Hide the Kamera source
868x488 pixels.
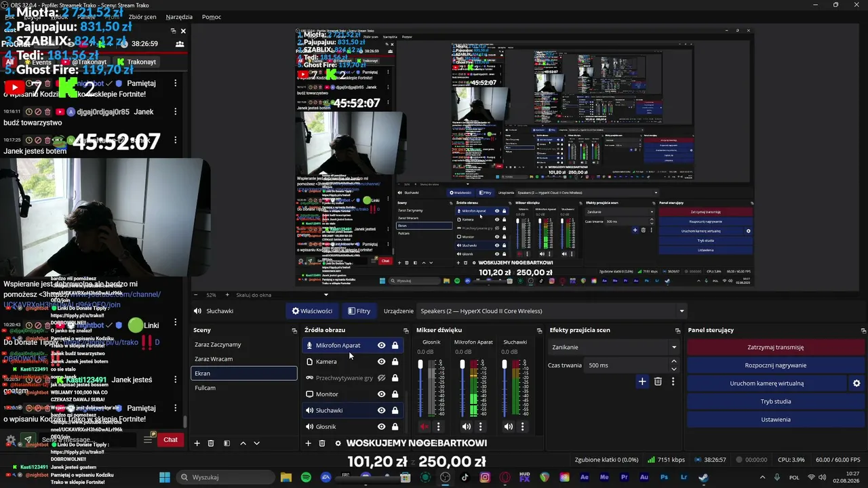coord(381,362)
